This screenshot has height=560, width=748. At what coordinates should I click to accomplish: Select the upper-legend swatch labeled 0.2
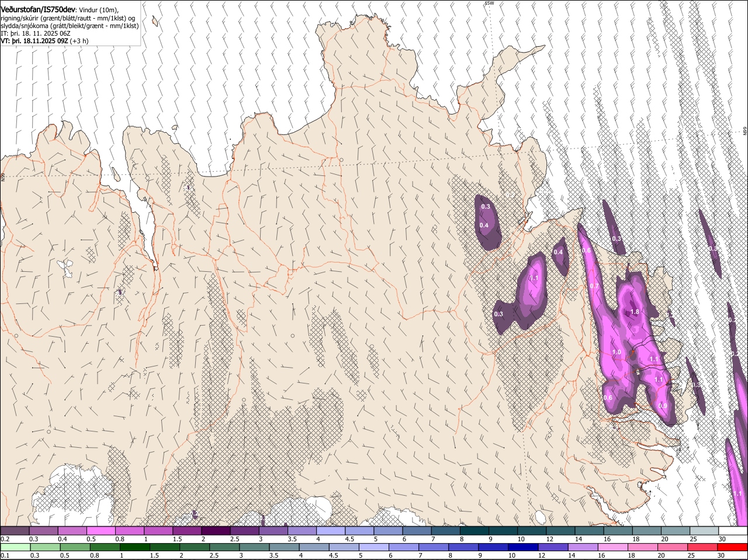[x=15, y=531]
